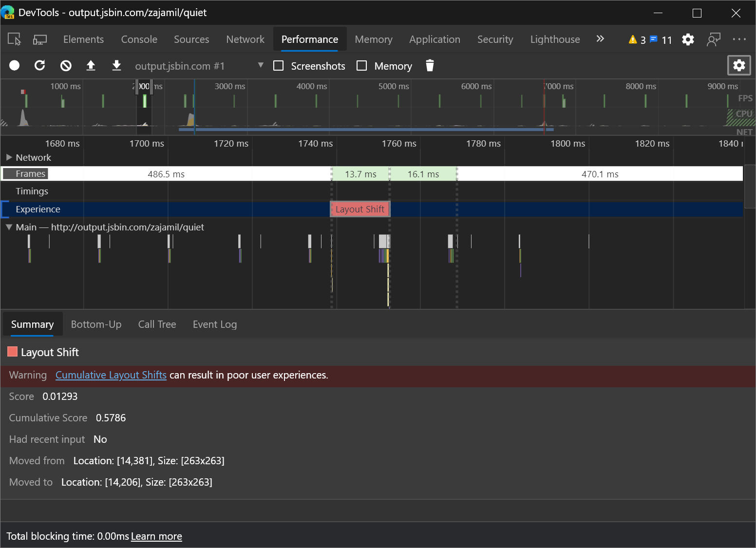Viewport: 756px width, 548px height.
Task: Open the recording selector dropdown
Action: pos(261,65)
